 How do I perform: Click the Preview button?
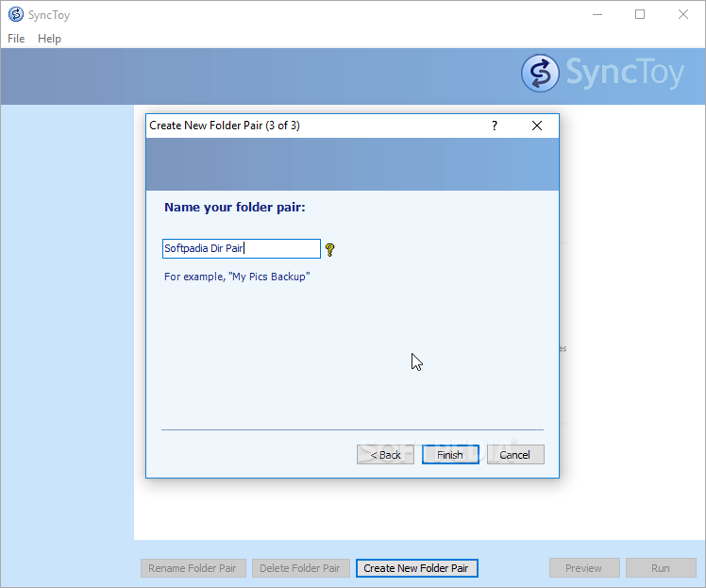click(x=584, y=568)
